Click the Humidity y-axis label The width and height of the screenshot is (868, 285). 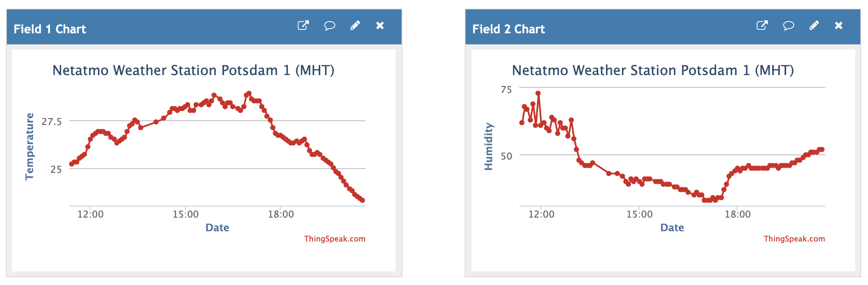pyautogui.click(x=489, y=146)
